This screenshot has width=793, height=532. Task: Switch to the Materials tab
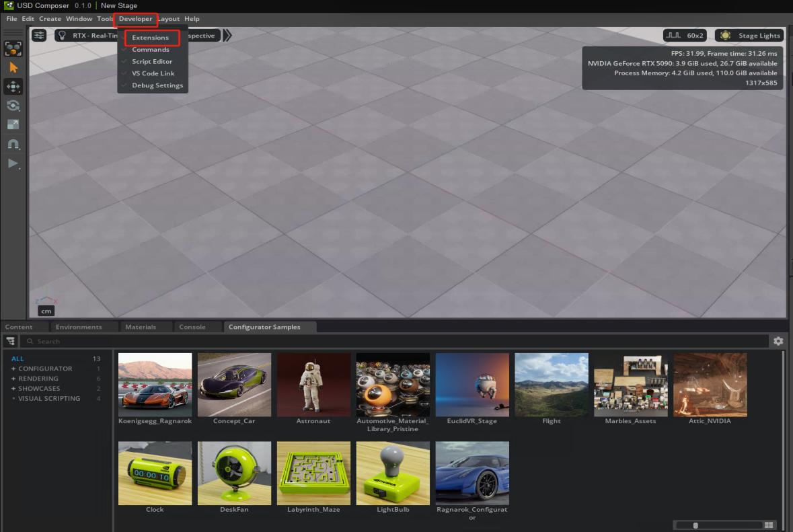141,327
